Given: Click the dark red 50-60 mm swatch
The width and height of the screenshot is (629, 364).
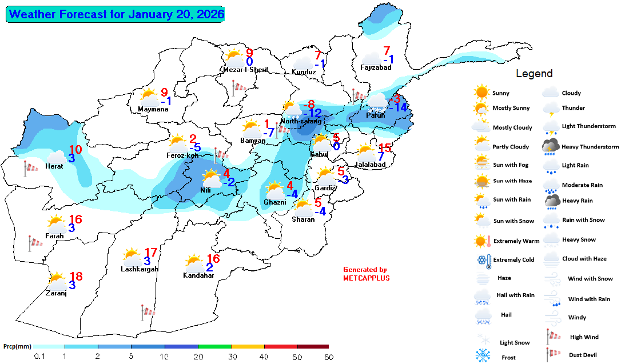Looking at the screenshot, I should 313,346.
